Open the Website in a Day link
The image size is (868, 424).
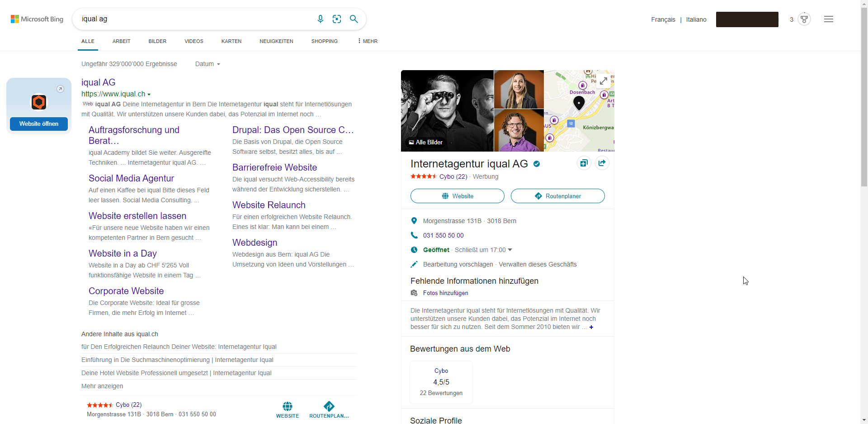tap(123, 253)
